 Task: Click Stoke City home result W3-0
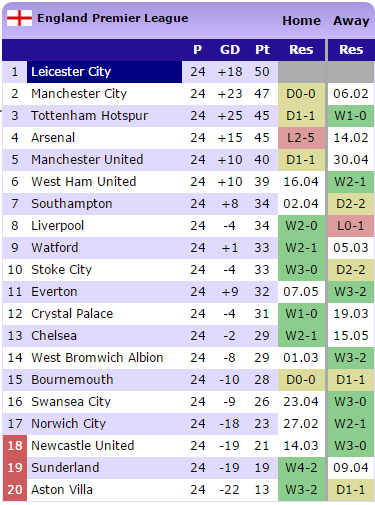click(x=301, y=270)
